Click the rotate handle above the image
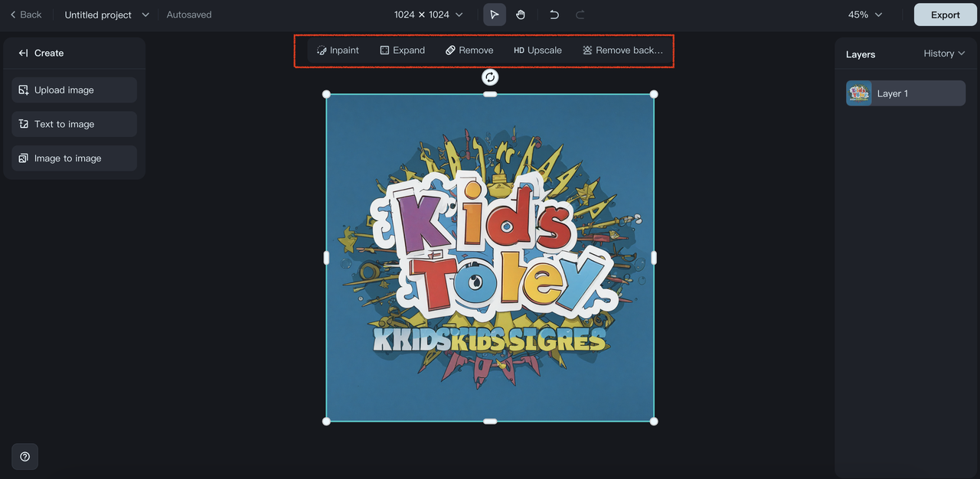This screenshot has width=980, height=479. point(490,77)
